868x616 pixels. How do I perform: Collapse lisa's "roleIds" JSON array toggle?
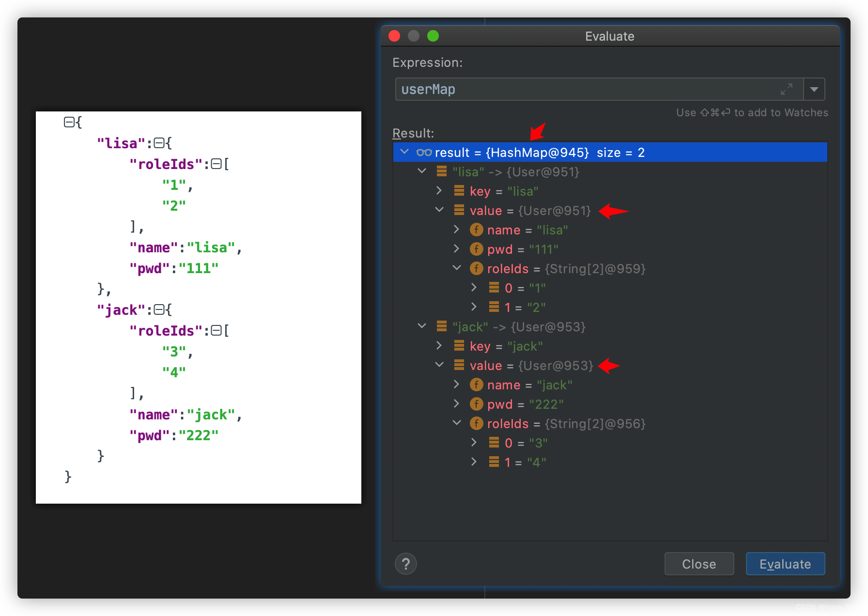217,164
